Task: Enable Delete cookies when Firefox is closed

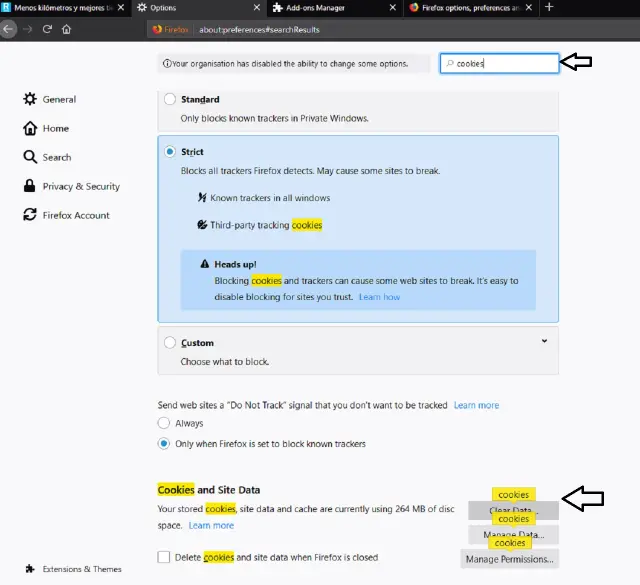Action: click(164, 557)
